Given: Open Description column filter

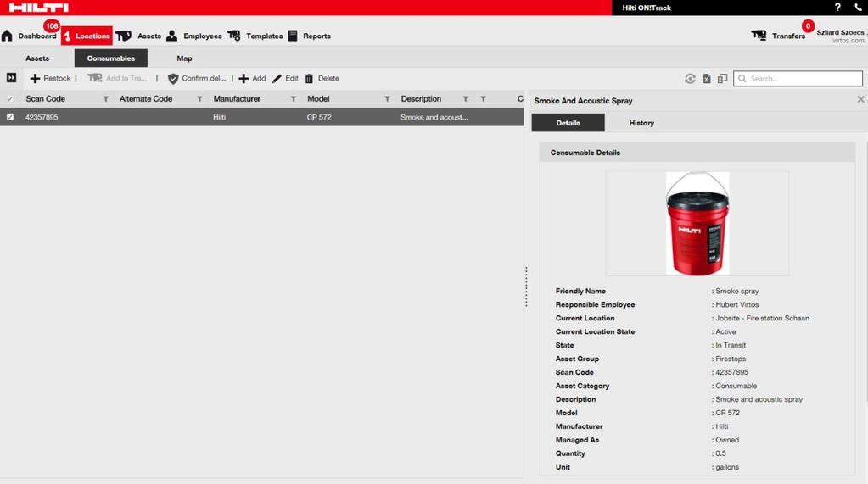Looking at the screenshot, I should 466,99.
